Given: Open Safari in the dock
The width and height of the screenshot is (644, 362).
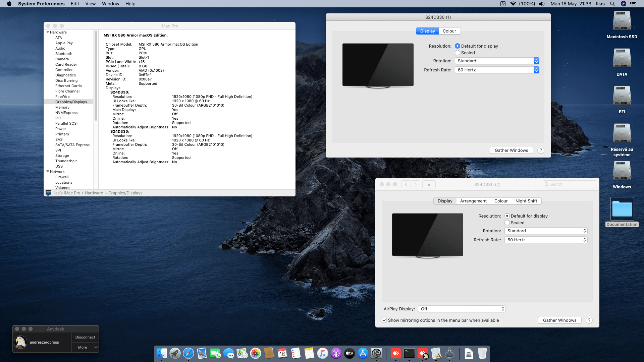Looking at the screenshot, I should [x=189, y=353].
